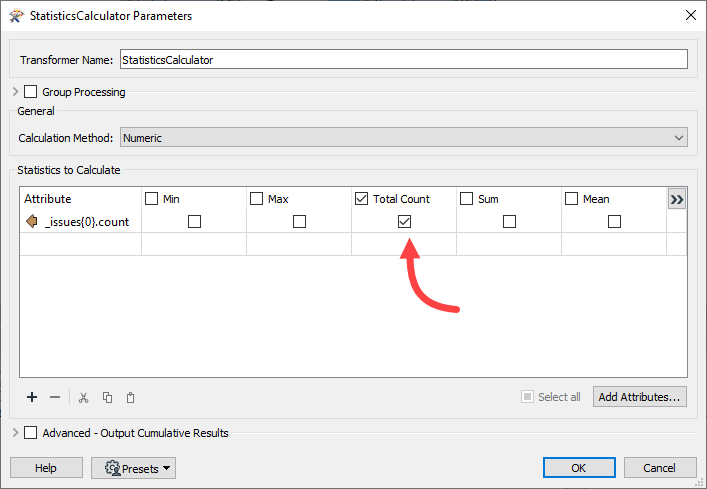Open the Calculation Method dropdown

[x=403, y=138]
